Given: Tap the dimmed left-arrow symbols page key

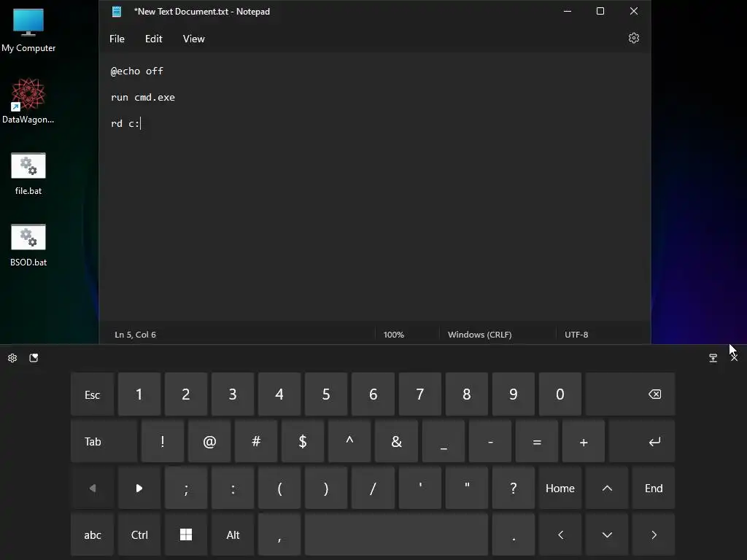Looking at the screenshot, I should pyautogui.click(x=93, y=488).
